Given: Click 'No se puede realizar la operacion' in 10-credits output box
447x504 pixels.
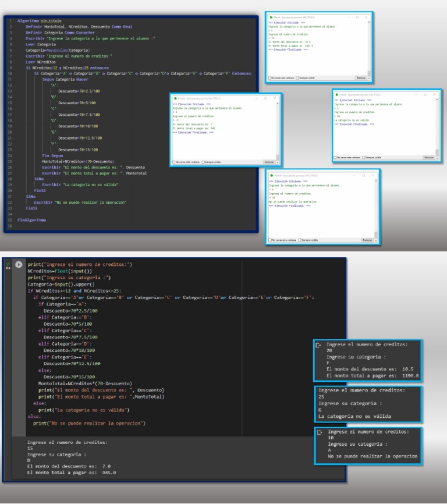Looking at the screenshot, I should (372, 456).
